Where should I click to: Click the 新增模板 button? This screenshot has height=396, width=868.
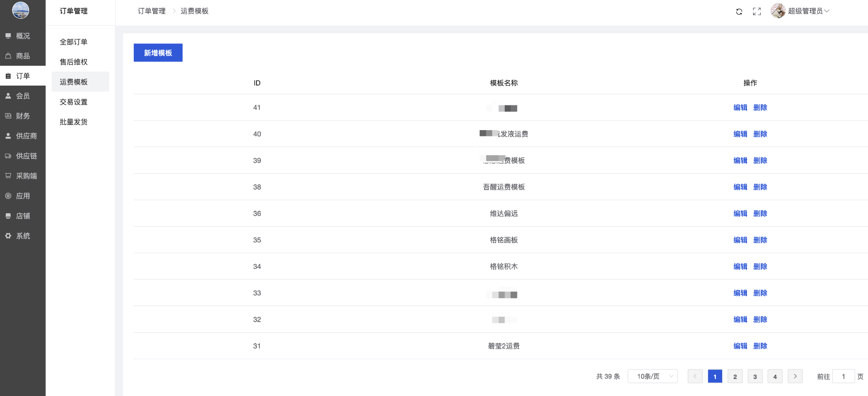click(x=158, y=53)
